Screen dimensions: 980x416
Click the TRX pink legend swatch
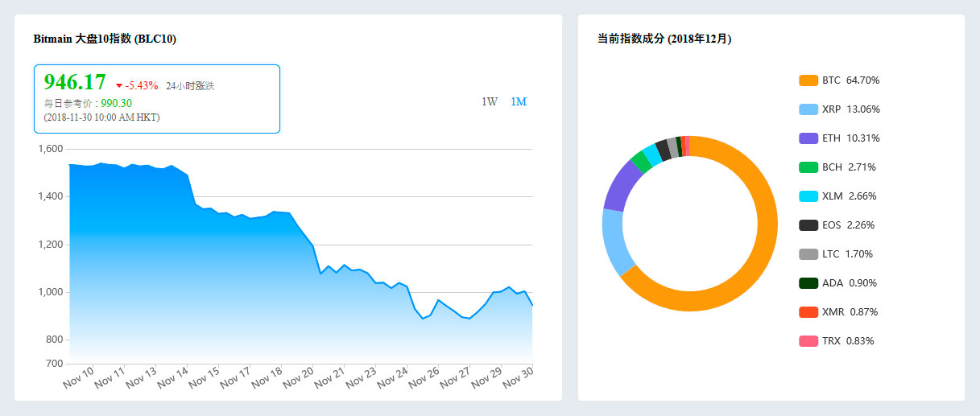click(x=808, y=341)
